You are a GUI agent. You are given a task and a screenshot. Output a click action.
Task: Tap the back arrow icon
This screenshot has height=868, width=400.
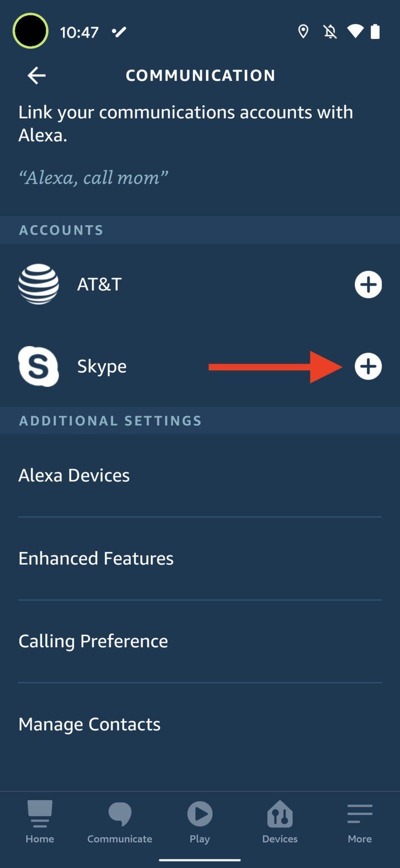point(36,76)
